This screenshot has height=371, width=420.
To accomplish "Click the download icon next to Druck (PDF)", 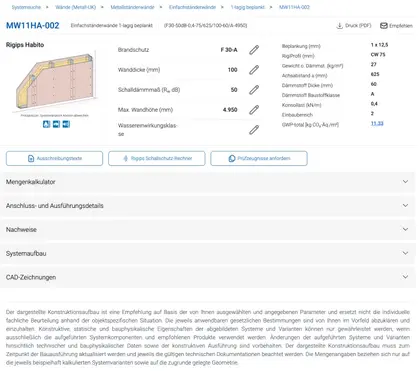I will 339,26.
